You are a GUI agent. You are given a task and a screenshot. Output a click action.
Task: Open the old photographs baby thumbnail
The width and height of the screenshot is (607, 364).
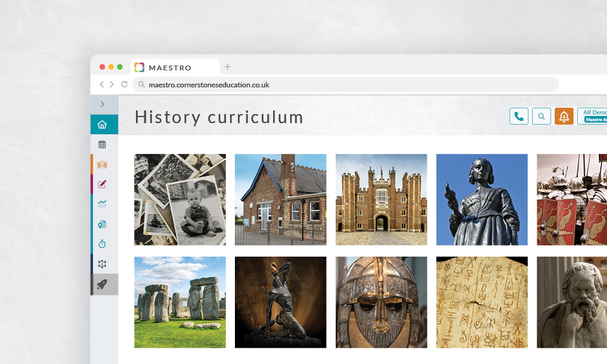(x=180, y=199)
